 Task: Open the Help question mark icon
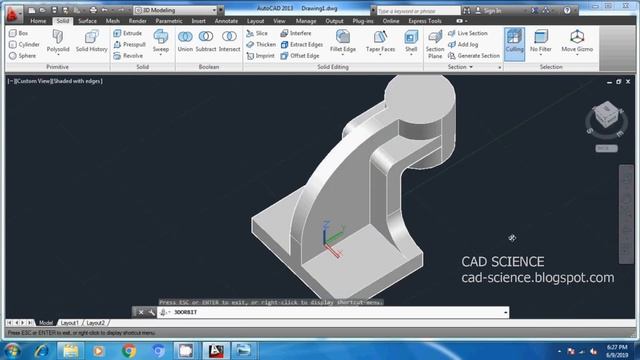click(x=567, y=11)
